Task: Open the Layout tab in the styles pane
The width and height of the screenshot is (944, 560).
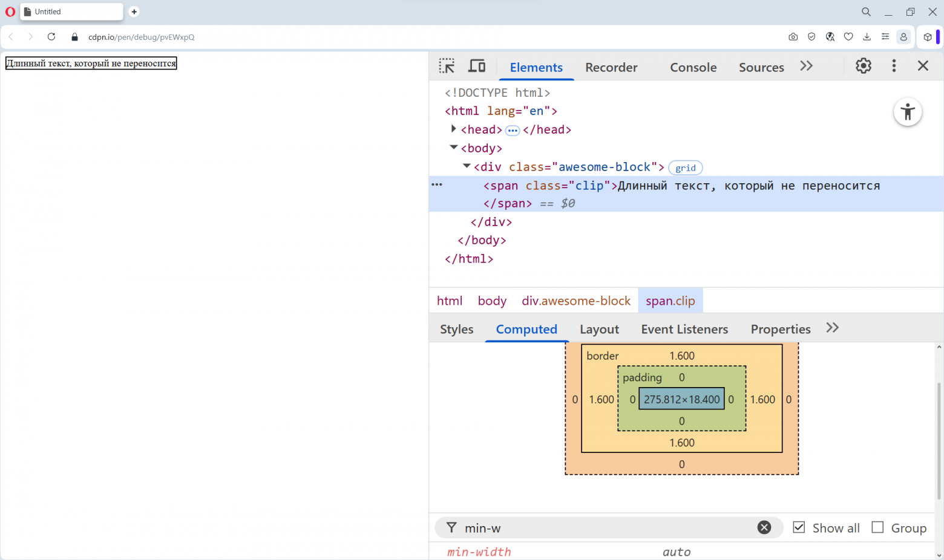Action: [598, 329]
